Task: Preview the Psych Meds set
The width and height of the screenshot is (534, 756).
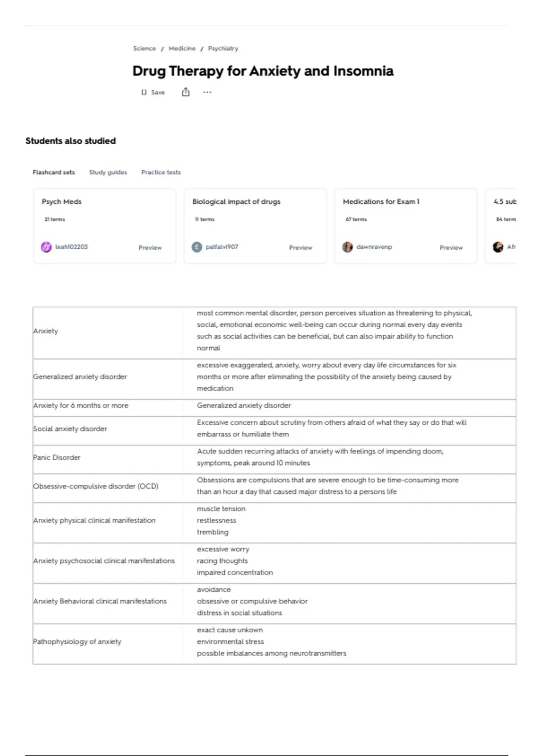Action: 150,248
